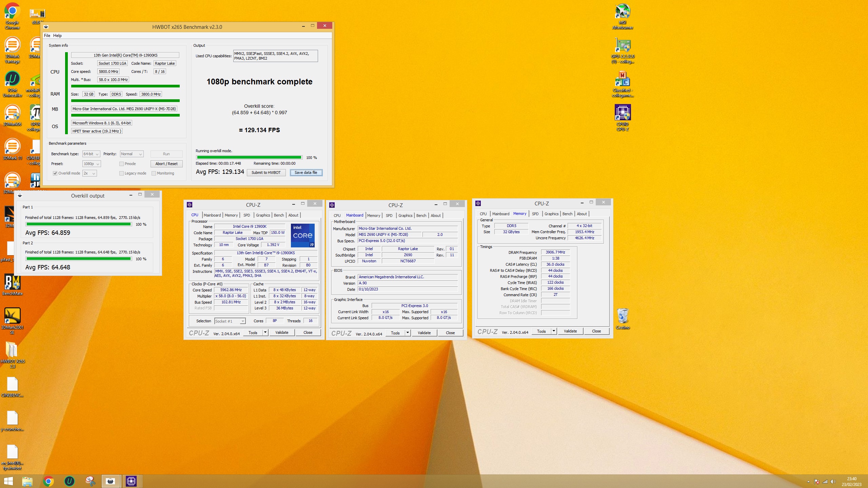Open Overkill mode 2x dropdown

coord(90,173)
